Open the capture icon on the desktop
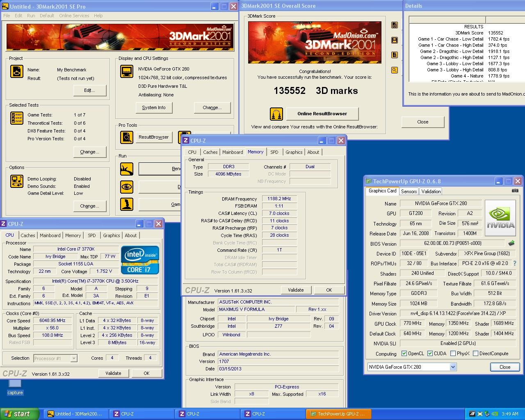 coord(15,387)
